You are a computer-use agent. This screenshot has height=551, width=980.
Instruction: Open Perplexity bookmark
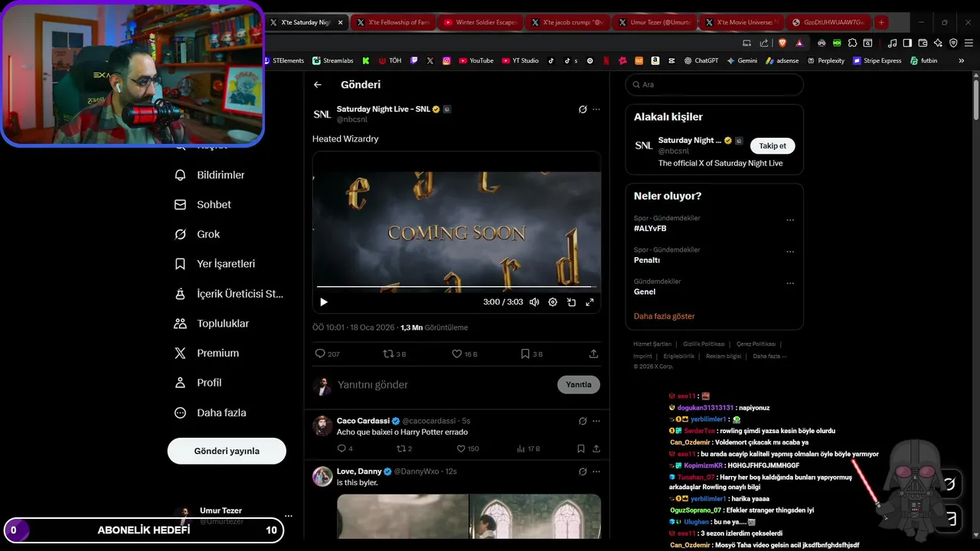pyautogui.click(x=825, y=60)
